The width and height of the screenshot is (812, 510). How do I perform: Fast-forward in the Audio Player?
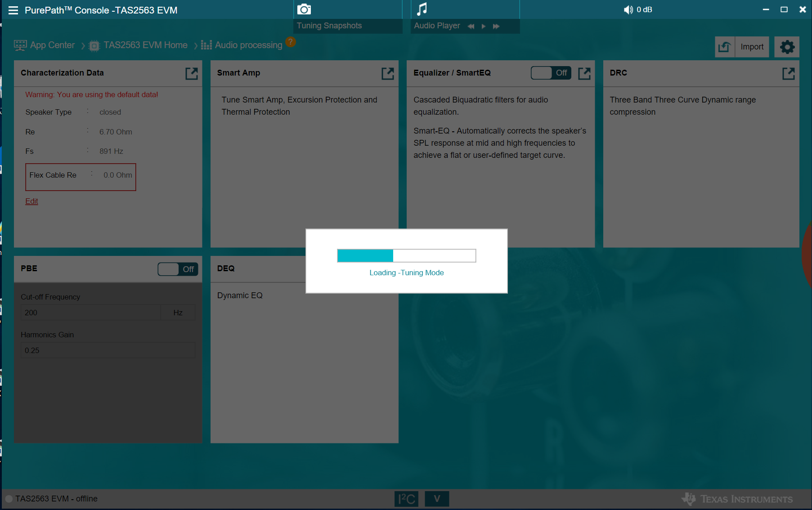[x=496, y=27]
